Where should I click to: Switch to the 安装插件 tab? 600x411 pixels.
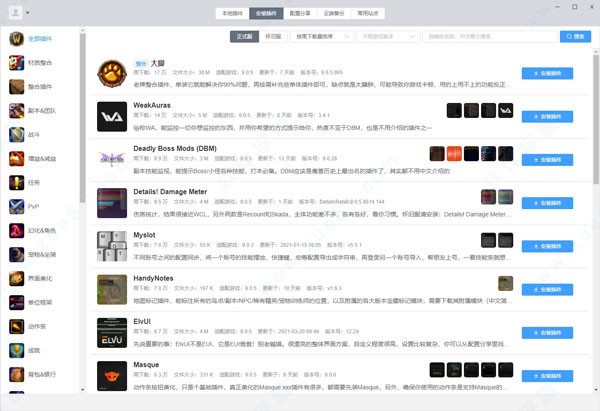266,13
